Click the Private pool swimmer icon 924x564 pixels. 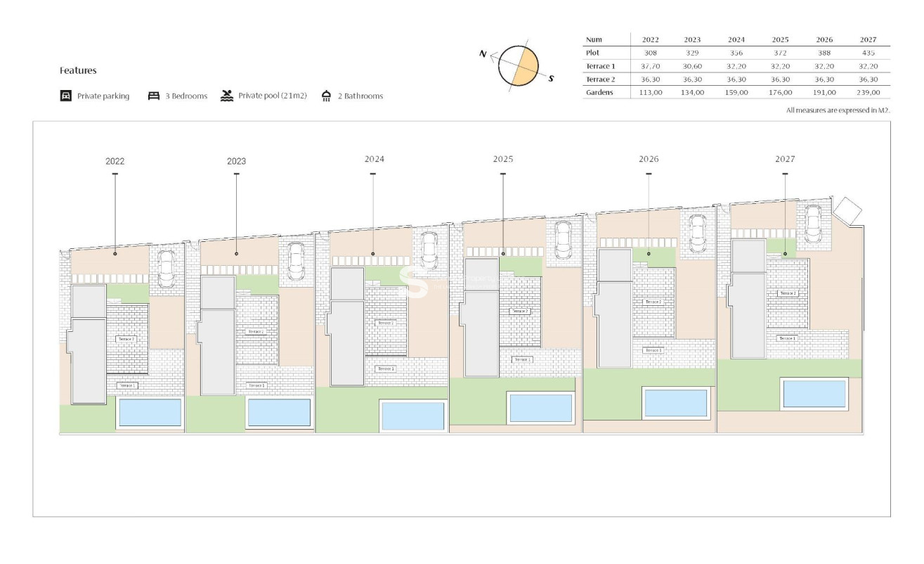(x=226, y=96)
